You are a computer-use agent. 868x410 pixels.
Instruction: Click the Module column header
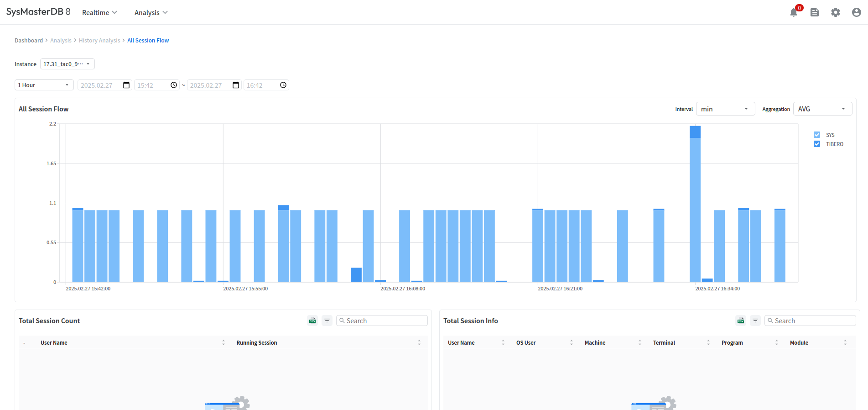click(799, 342)
